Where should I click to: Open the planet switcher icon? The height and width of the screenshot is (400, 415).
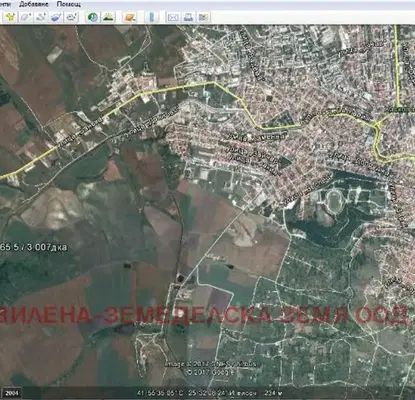click(130, 17)
